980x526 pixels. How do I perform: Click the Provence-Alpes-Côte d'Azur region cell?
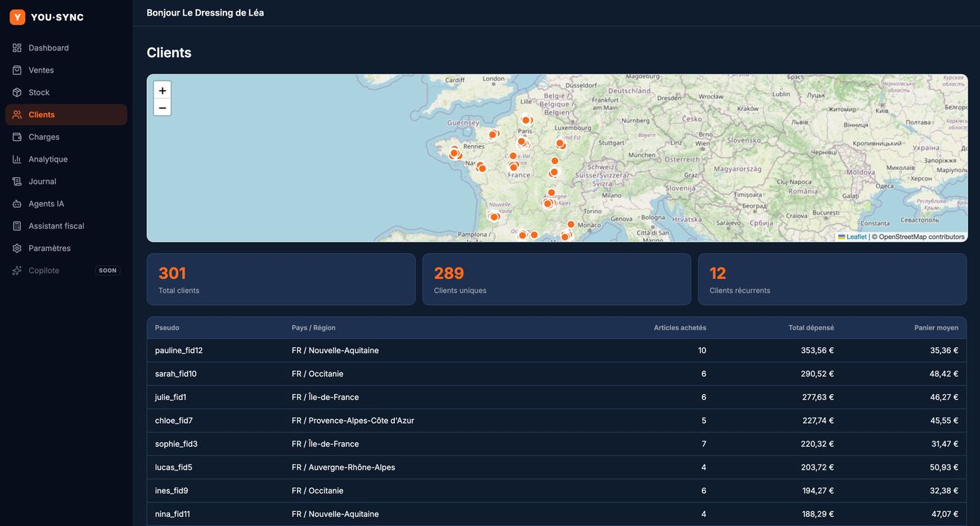click(353, 421)
